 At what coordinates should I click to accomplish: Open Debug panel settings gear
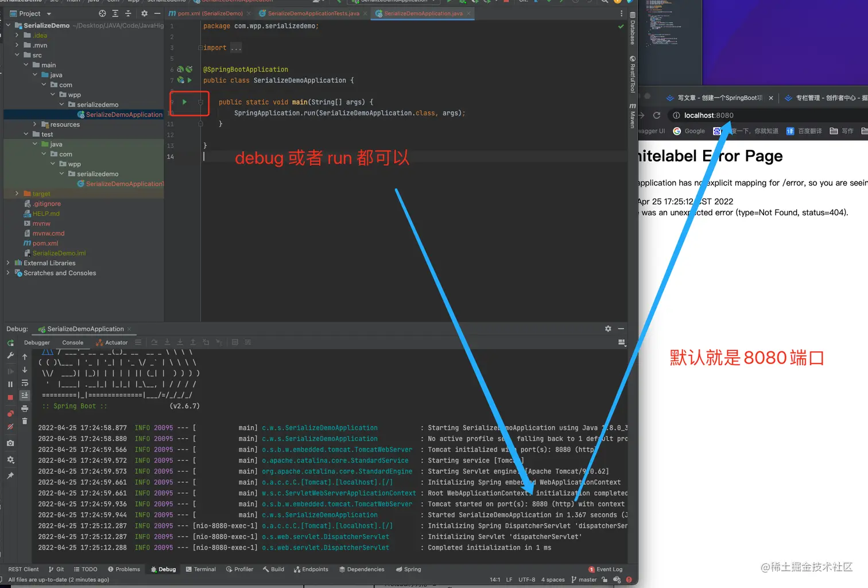[x=608, y=328]
